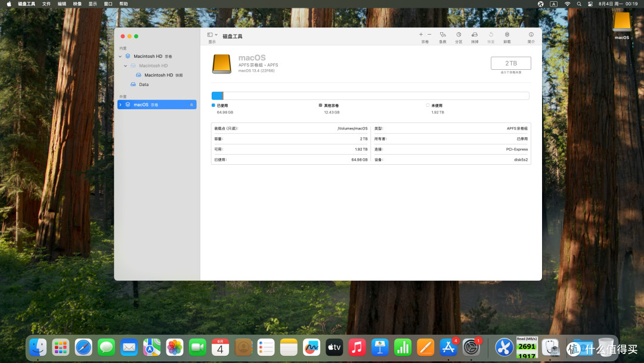This screenshot has height=363, width=644.
Task: Click the Erase (抹掉) toolbar icon
Action: pyautogui.click(x=475, y=35)
